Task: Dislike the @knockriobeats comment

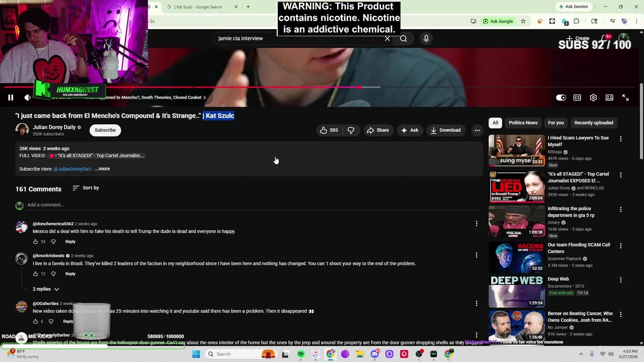Action: coord(53,274)
